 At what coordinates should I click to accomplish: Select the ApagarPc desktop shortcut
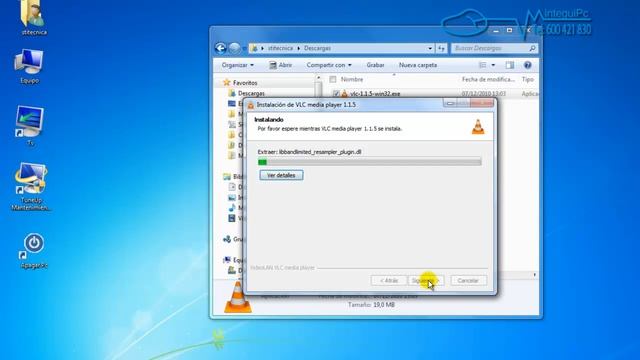tap(33, 250)
